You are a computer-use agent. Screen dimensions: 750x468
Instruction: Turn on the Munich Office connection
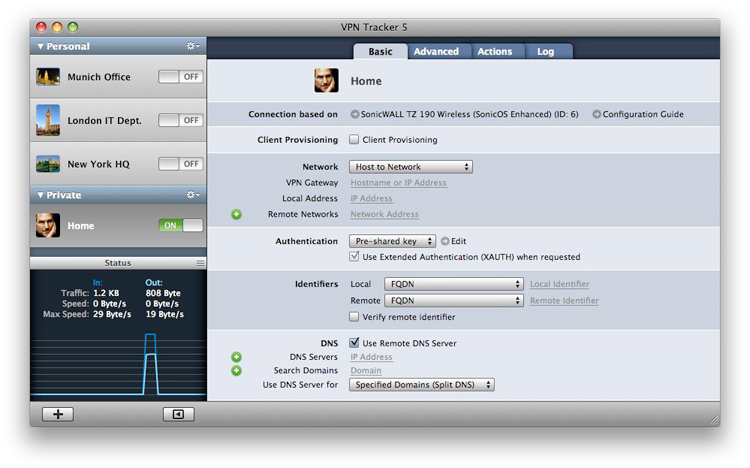point(181,77)
